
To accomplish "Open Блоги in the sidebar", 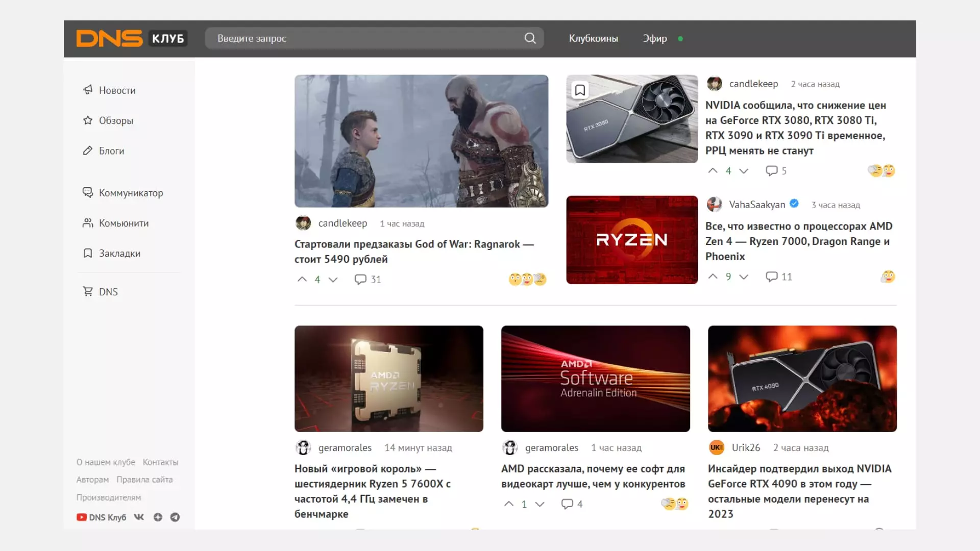I will [111, 151].
